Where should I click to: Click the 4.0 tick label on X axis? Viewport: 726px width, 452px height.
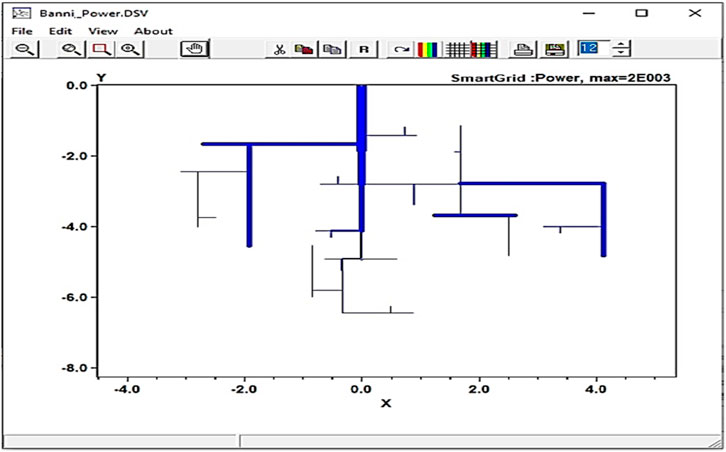click(x=596, y=389)
